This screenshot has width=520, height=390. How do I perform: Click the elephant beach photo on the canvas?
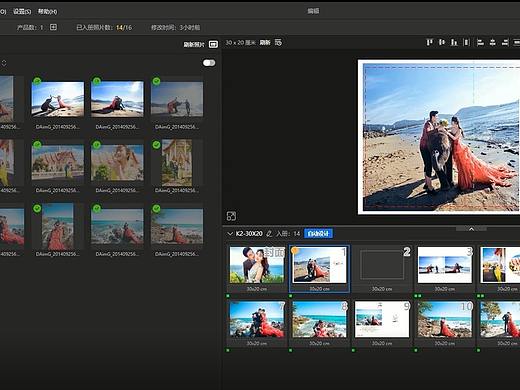coord(442,137)
